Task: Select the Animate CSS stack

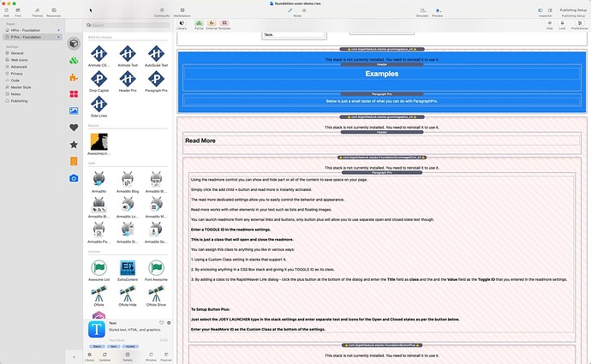Action: 98,56
